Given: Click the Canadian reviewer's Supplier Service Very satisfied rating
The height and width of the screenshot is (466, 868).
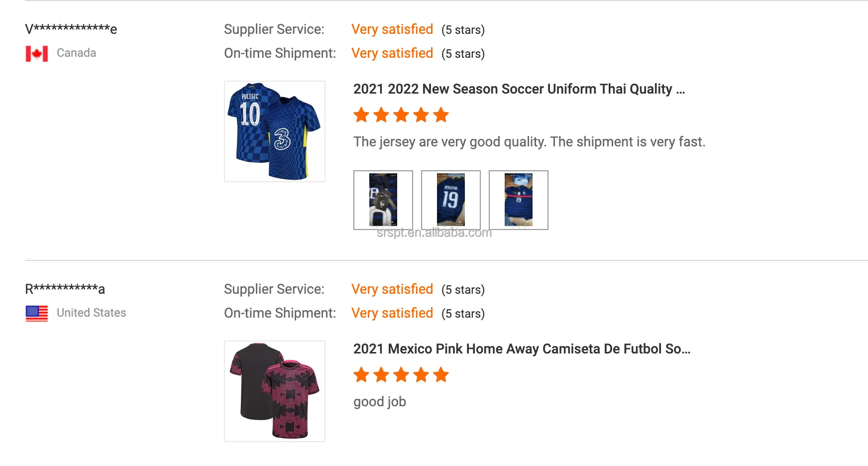Looking at the screenshot, I should (392, 29).
